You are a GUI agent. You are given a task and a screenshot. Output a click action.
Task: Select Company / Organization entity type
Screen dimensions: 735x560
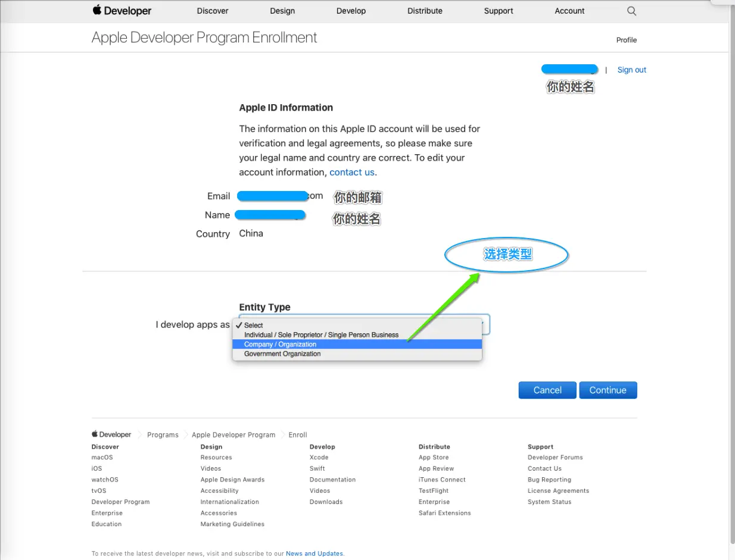(x=357, y=344)
